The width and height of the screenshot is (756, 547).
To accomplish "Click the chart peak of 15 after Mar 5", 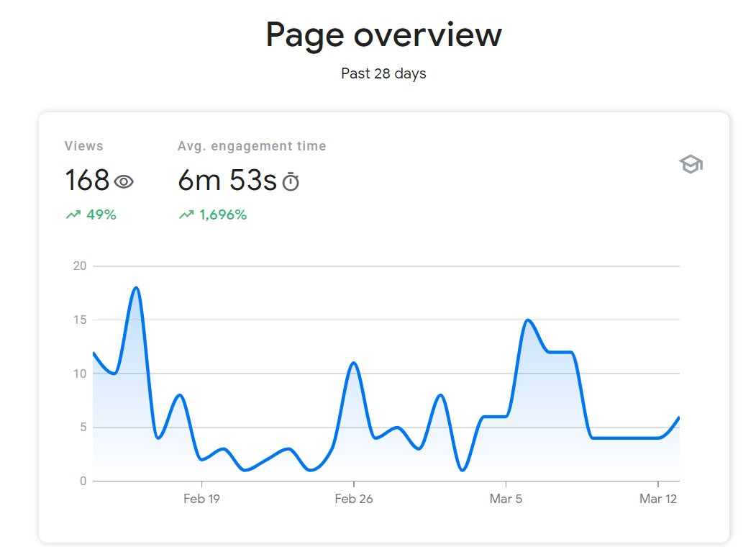I will click(528, 320).
